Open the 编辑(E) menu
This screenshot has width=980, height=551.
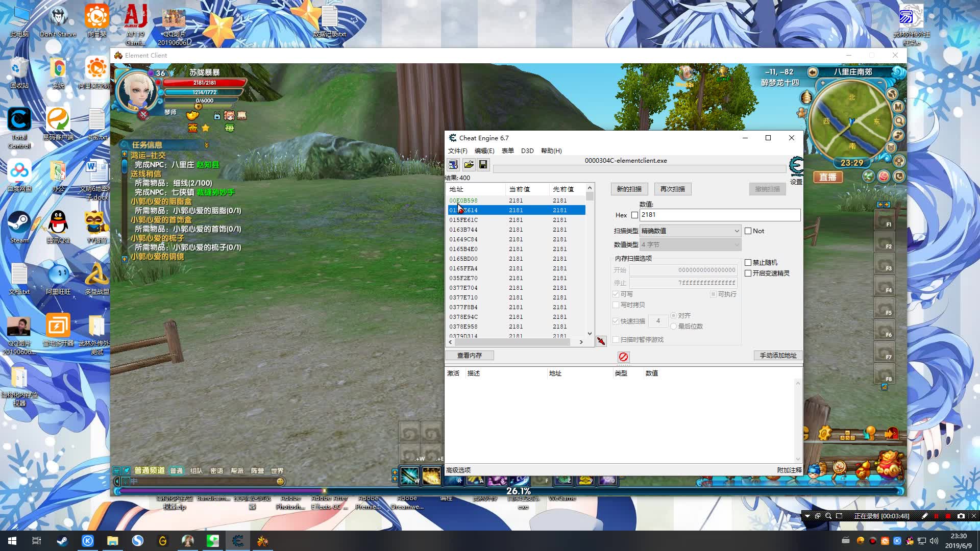click(484, 151)
